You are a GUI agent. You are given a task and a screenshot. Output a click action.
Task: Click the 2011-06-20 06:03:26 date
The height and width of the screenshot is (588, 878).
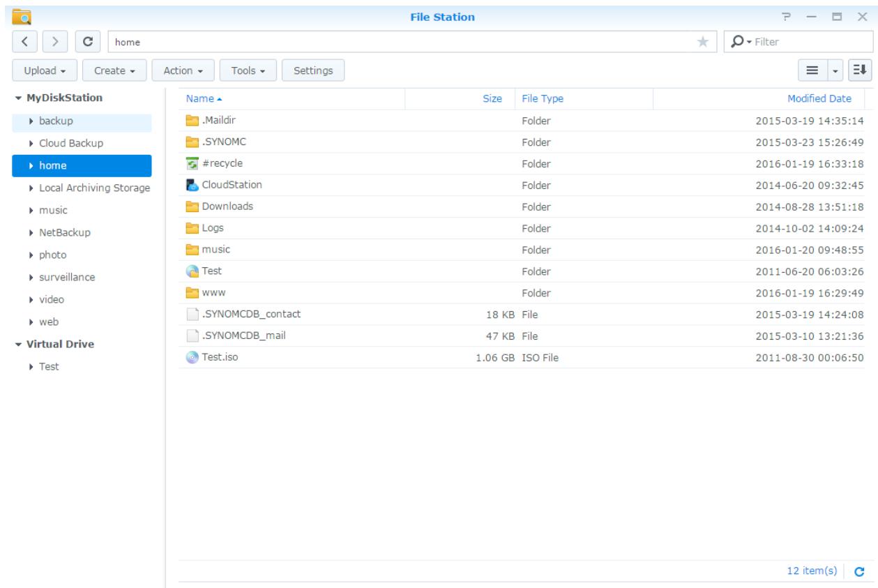click(x=810, y=272)
